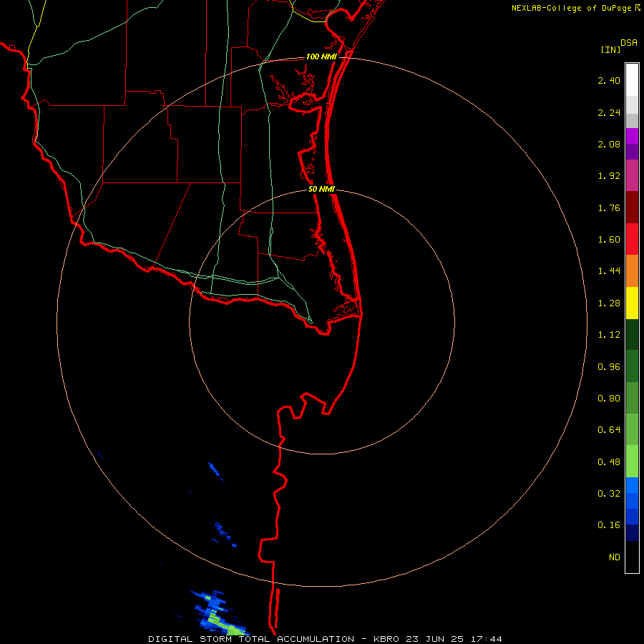Image resolution: width=644 pixels, height=644 pixels.
Task: Click the 1.28 legend value
Action: (609, 303)
